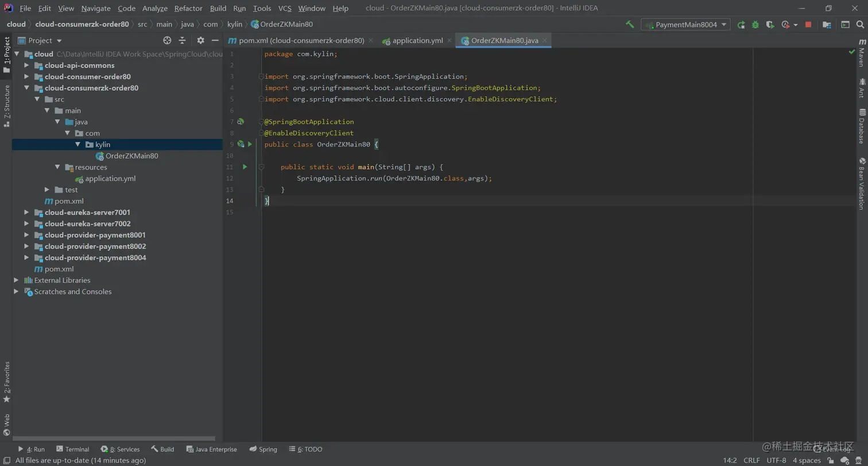Screen dimensions: 868x466
Task: Click the Search Everywhere magnifier icon
Action: coord(859,25)
